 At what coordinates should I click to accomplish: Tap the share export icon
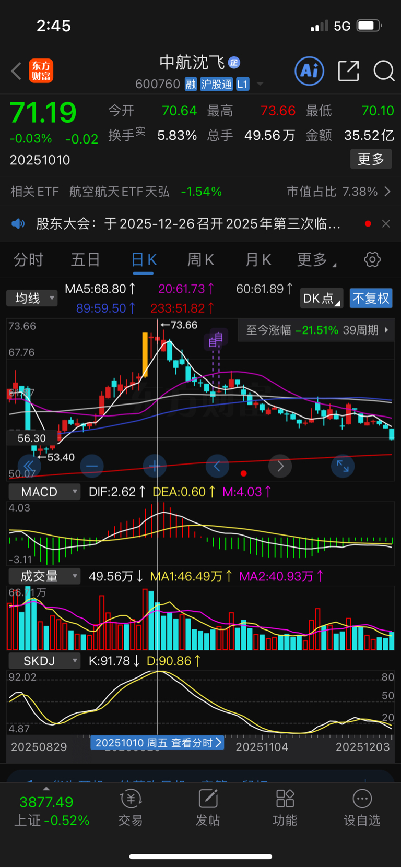348,71
